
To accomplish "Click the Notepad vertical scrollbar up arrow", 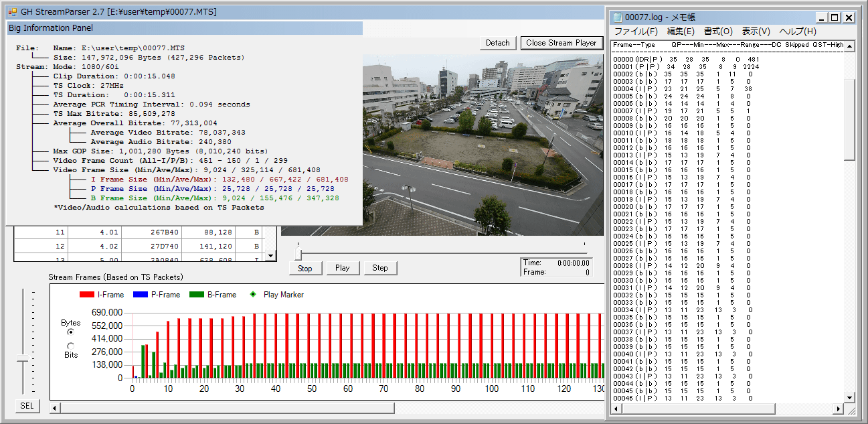I will (x=849, y=46).
